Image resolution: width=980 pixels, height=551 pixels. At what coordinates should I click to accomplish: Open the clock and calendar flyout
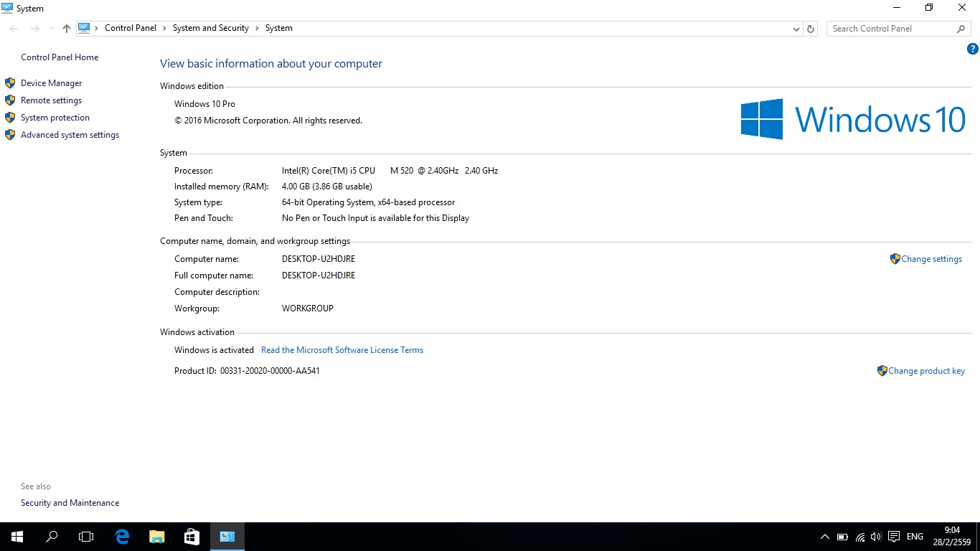951,537
